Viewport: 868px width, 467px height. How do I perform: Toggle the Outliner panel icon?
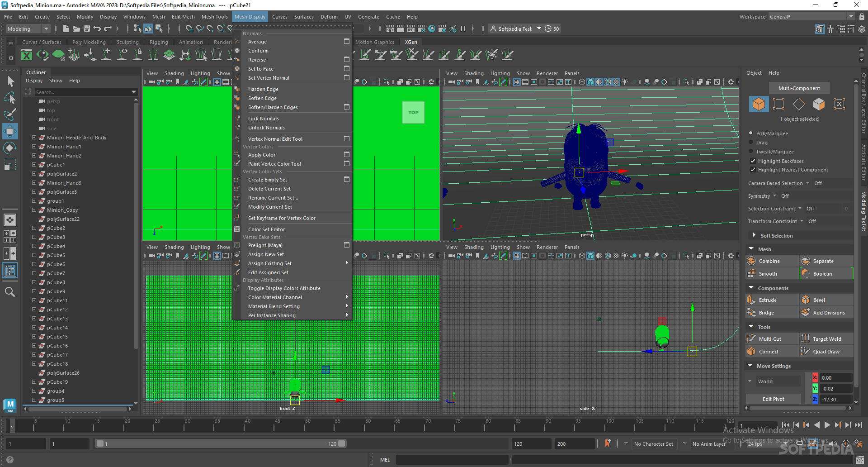(10, 271)
